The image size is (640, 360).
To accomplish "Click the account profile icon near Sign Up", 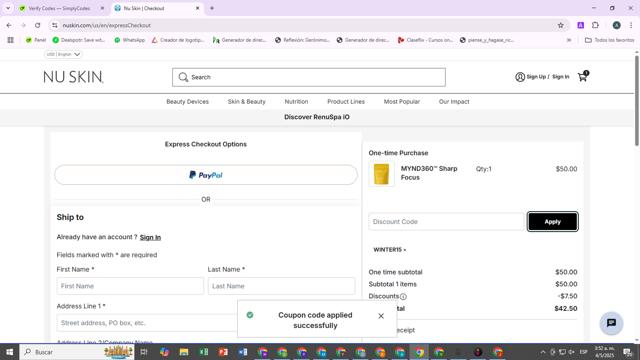I will (x=520, y=77).
